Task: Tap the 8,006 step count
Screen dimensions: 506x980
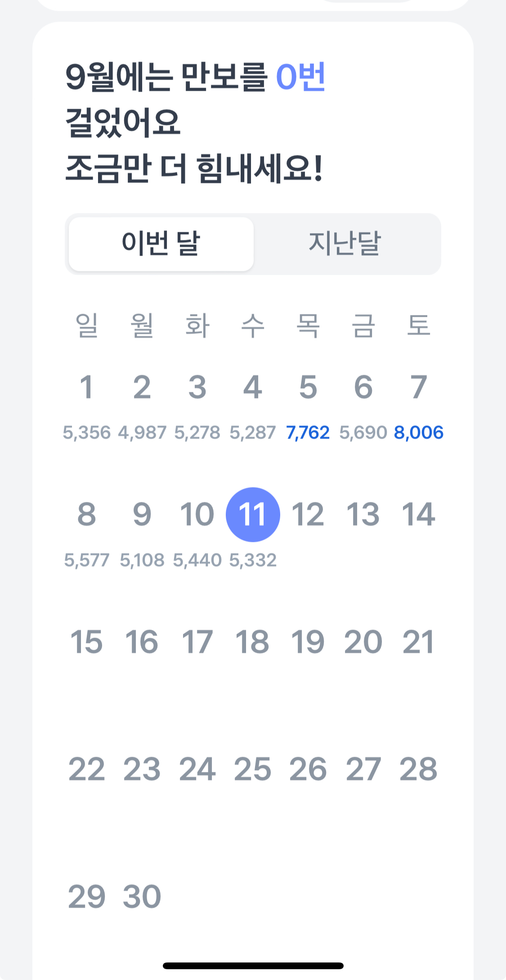Action: (x=418, y=433)
